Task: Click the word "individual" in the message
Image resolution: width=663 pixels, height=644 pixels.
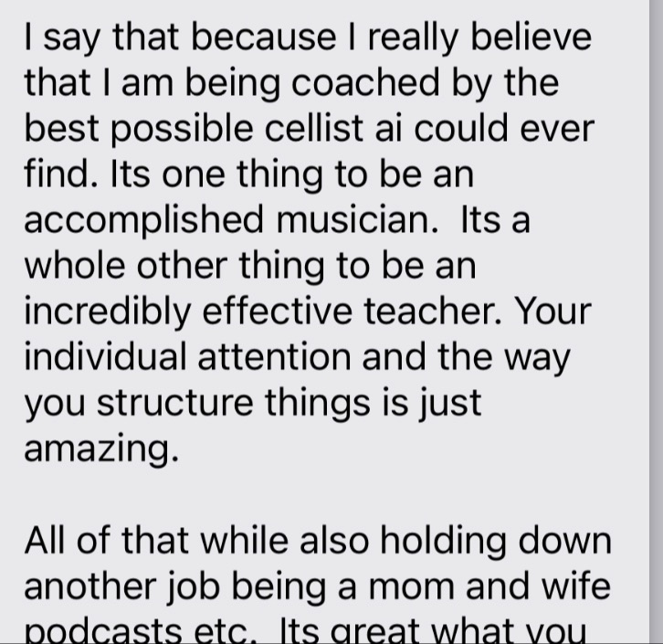Action: (105, 356)
